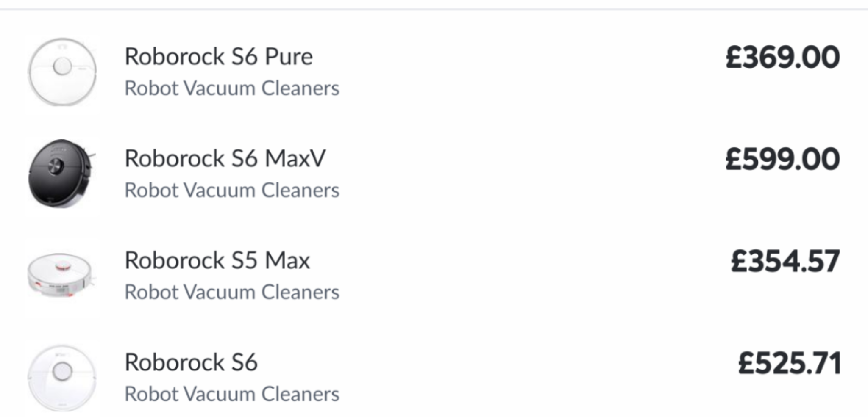Open Robot Vacuum Cleaners category under Roborock S6
Screen dimensions: 868x417
tap(232, 395)
